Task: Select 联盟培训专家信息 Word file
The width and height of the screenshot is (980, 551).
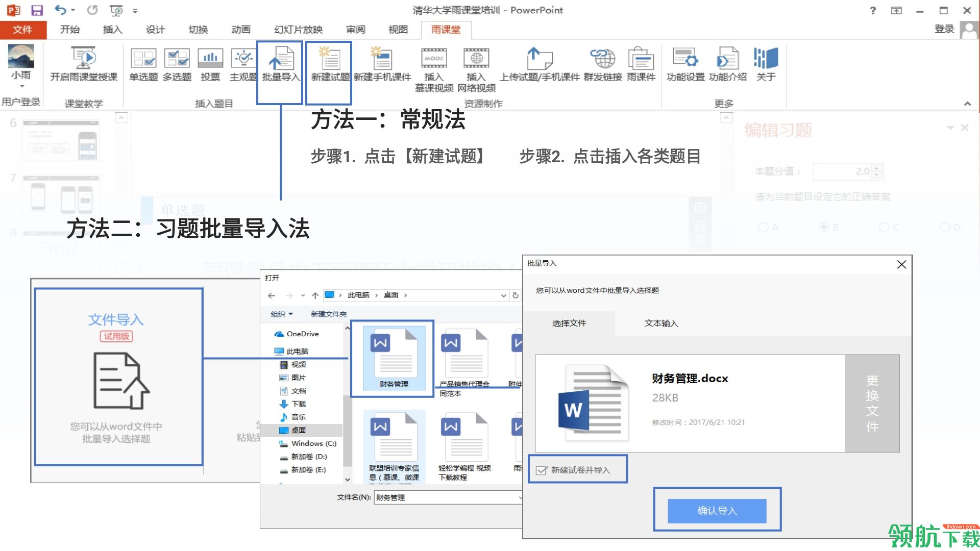Action: coord(394,446)
